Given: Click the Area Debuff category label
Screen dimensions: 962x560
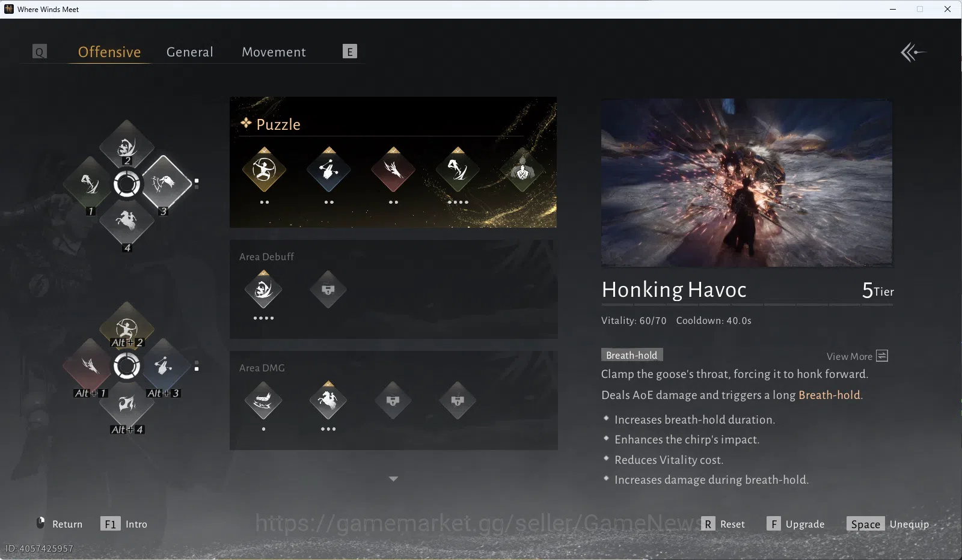Looking at the screenshot, I should tap(266, 257).
